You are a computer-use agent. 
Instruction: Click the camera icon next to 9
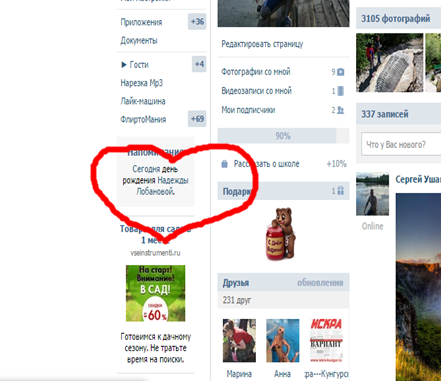[x=340, y=72]
